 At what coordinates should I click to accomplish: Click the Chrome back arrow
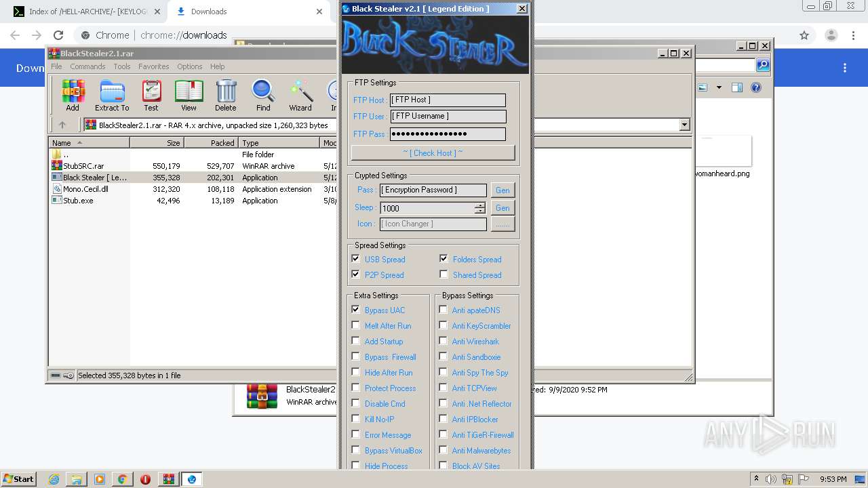pyautogui.click(x=15, y=35)
